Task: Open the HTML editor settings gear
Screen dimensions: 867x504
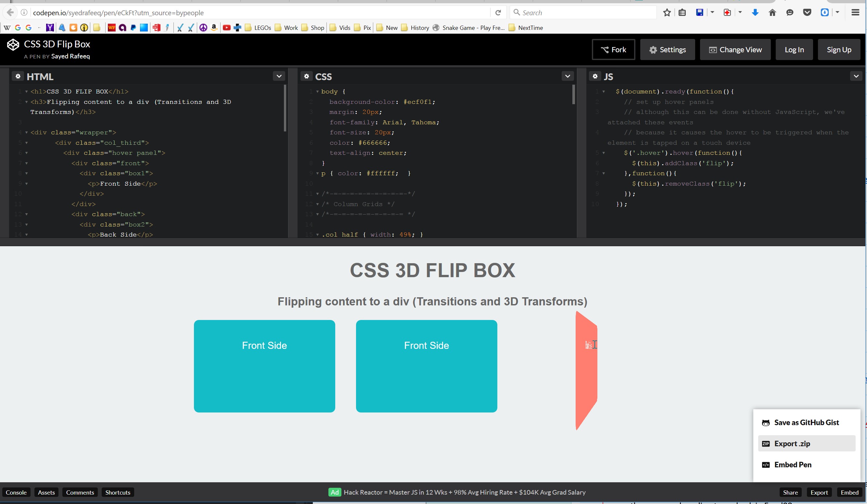Action: point(18,76)
